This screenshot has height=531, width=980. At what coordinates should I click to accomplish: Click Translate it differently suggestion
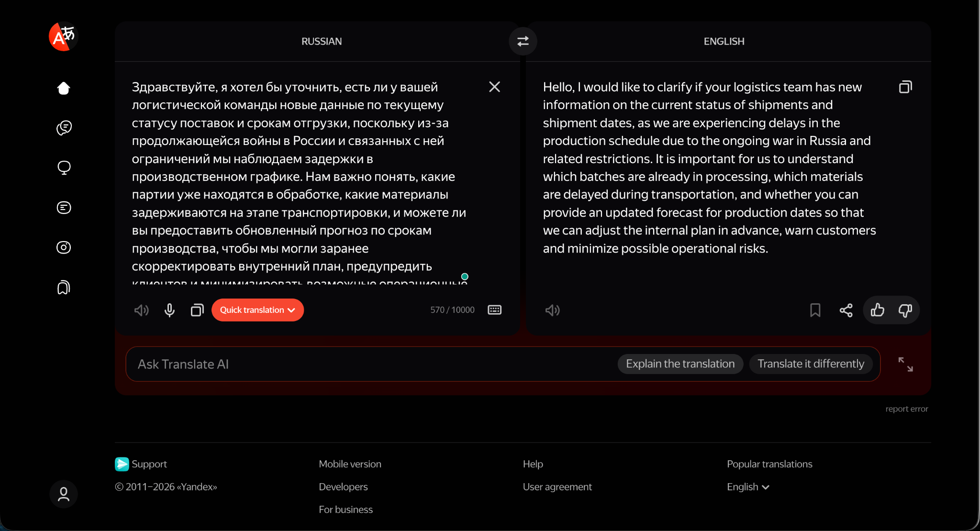[x=811, y=364]
